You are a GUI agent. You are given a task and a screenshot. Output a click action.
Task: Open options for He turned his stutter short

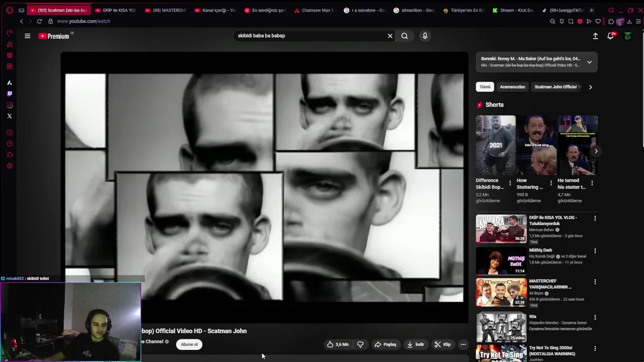[592, 183]
